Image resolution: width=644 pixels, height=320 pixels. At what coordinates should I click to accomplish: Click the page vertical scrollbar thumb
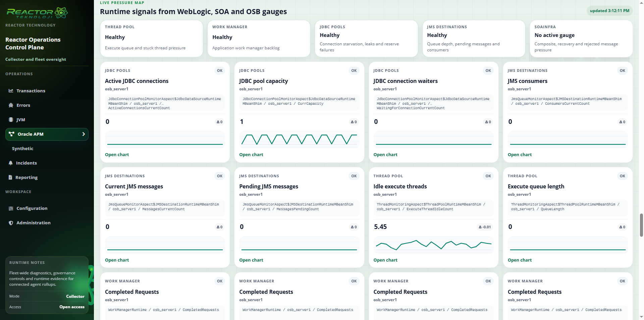641,225
